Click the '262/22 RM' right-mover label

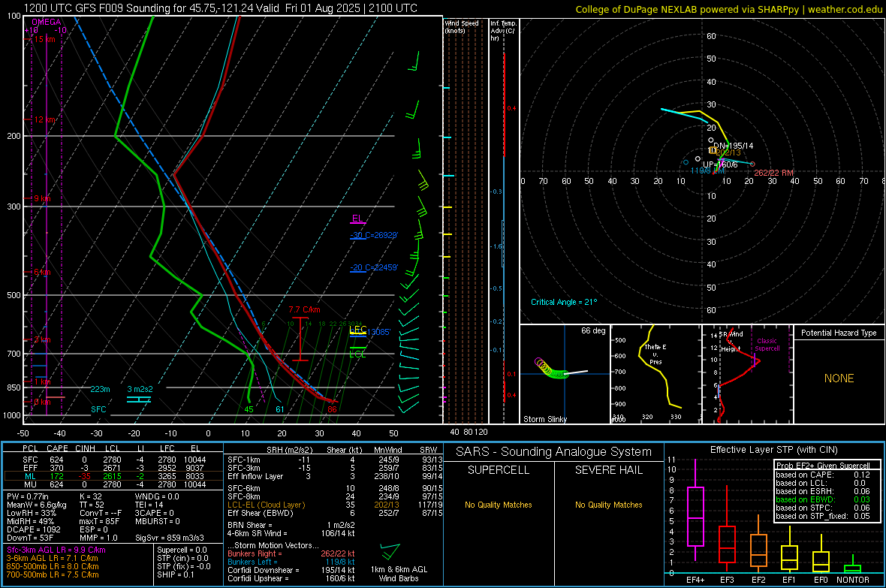pyautogui.click(x=773, y=173)
